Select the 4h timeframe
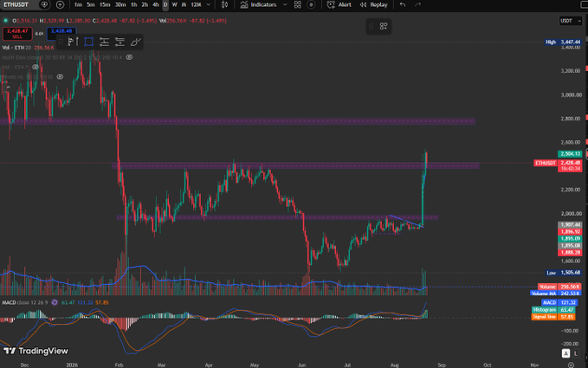Screen dimensions: 588x368 coord(156,4)
